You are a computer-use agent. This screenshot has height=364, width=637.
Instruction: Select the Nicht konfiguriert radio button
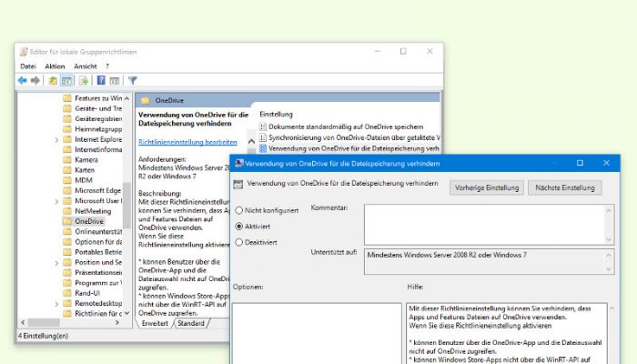point(238,210)
